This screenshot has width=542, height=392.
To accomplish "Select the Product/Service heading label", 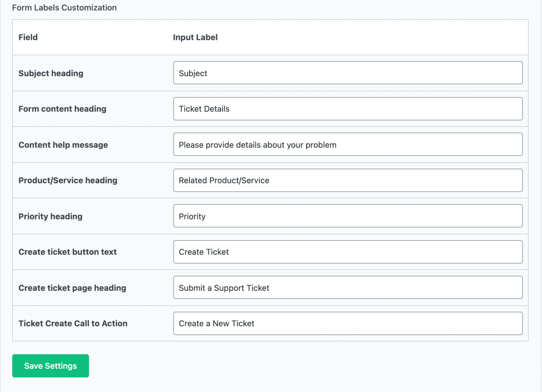I will pyautogui.click(x=68, y=180).
